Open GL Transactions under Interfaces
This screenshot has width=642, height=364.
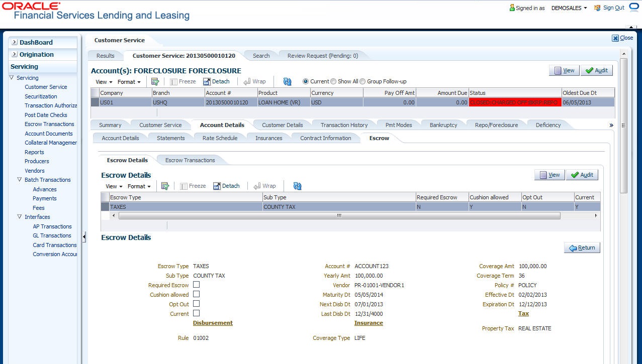(x=52, y=235)
